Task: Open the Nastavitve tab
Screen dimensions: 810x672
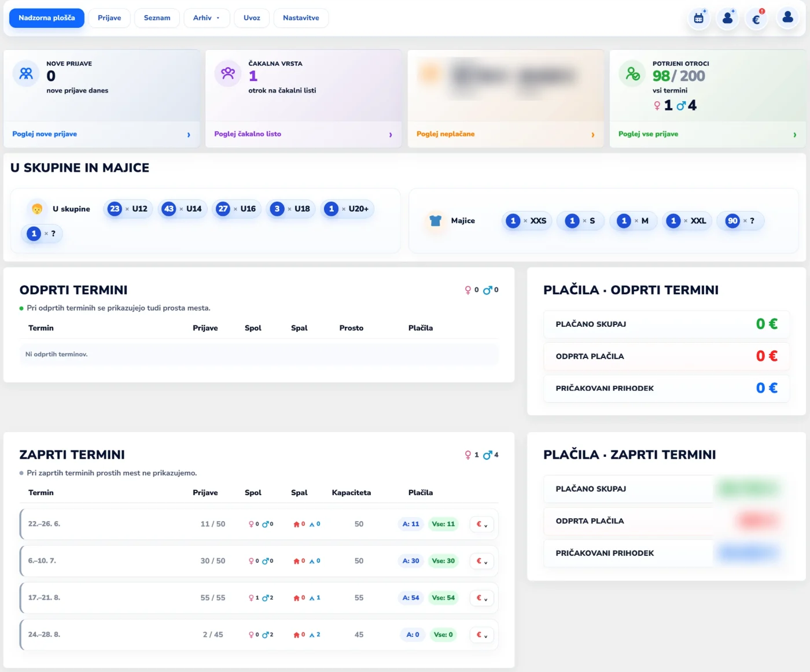Action: click(301, 18)
